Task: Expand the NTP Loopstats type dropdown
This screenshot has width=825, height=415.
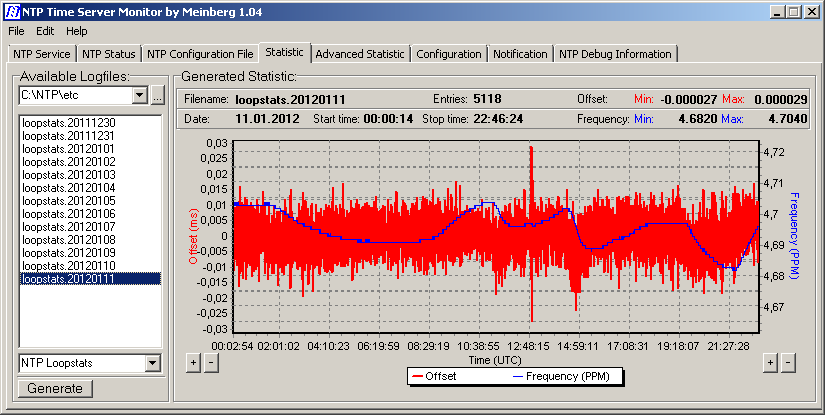Action: coord(153,363)
